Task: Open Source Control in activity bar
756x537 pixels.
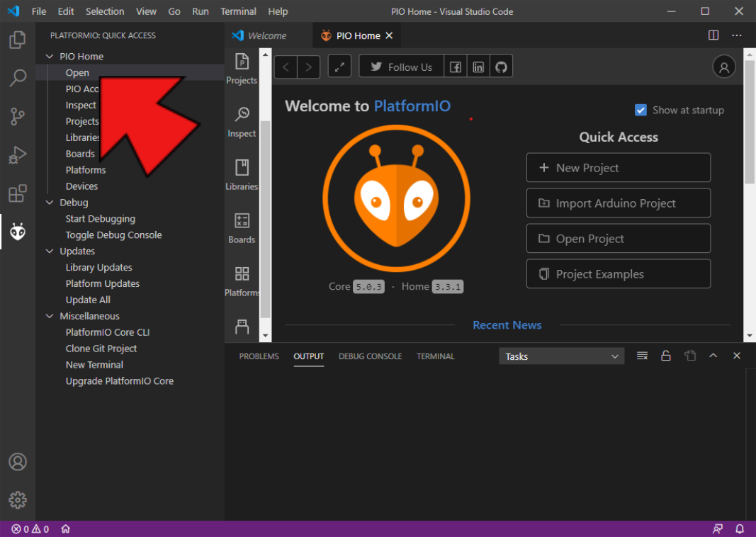Action: (x=18, y=116)
